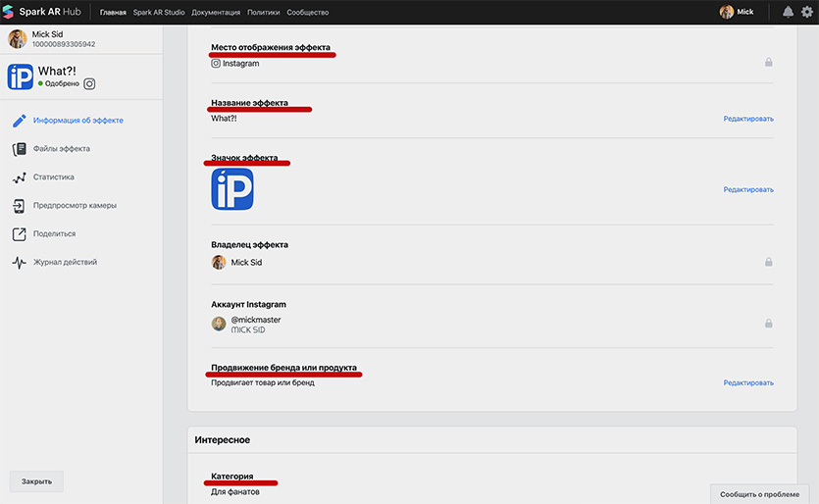Select Журнал действий in sidebar
Screen dimensions: 819x504
coord(66,262)
